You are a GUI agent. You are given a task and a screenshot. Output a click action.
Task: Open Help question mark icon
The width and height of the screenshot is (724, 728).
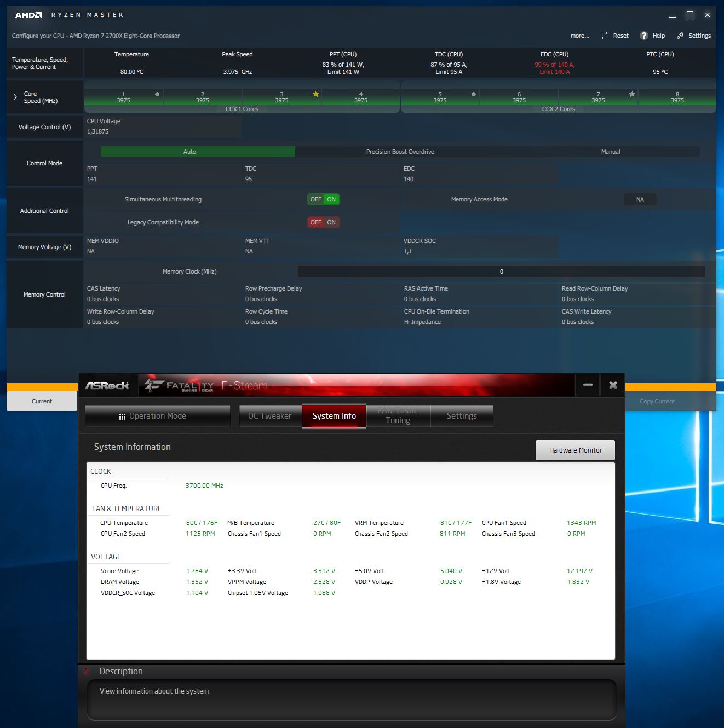[x=644, y=36]
